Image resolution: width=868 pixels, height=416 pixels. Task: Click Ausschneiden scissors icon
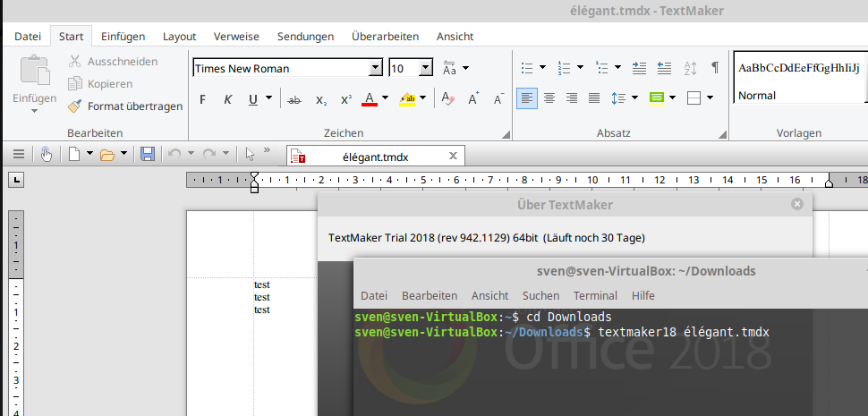[75, 62]
